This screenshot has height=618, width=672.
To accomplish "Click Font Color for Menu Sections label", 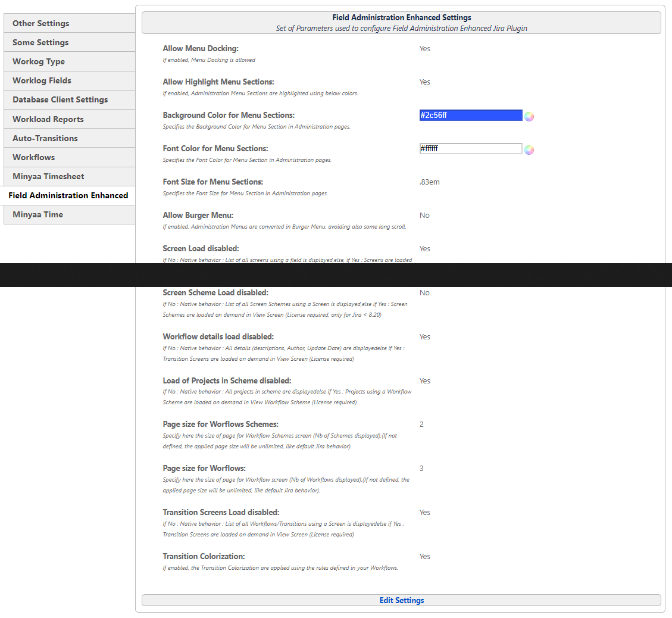I will coord(215,148).
